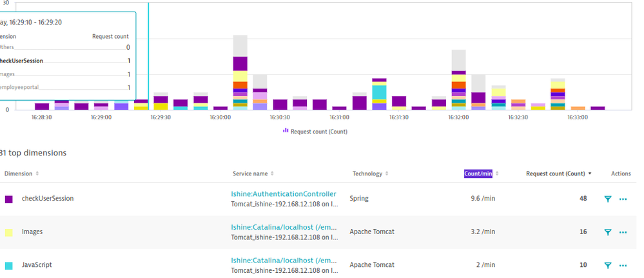Filter by Images dimension
Screen dimensions: 644x278
coord(607,232)
